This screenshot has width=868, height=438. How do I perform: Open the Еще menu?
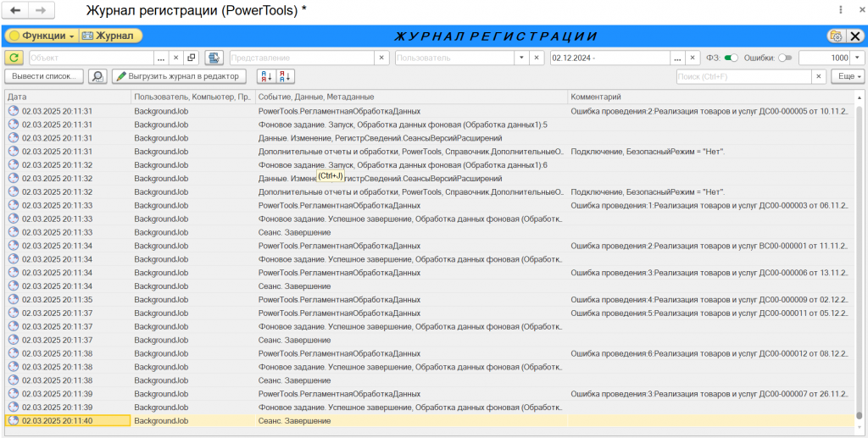(848, 76)
